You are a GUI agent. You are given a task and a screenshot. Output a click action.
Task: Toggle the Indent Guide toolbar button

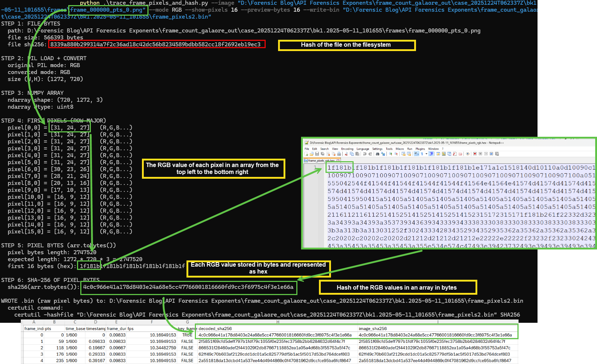[x=431, y=154]
